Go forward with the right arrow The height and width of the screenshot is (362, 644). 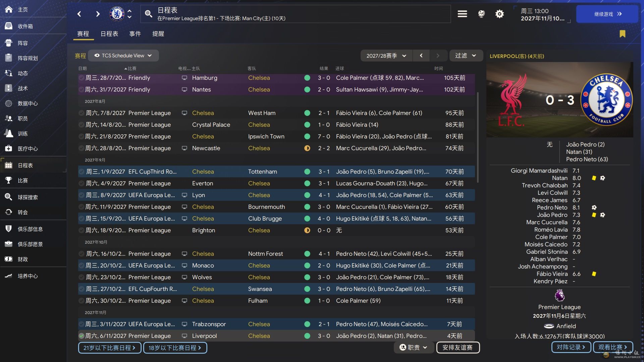pos(98,14)
